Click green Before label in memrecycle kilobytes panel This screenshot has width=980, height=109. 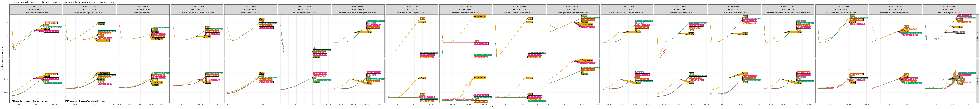[x=101, y=24]
